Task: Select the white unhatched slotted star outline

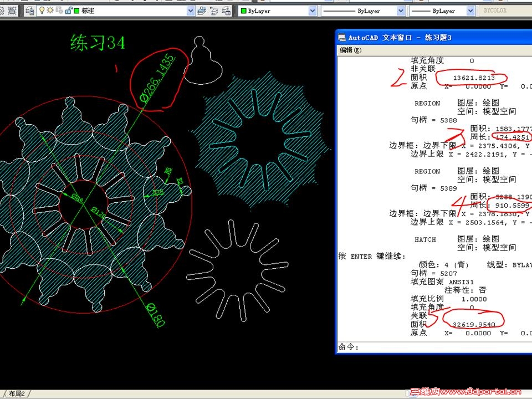Action: tap(237, 270)
